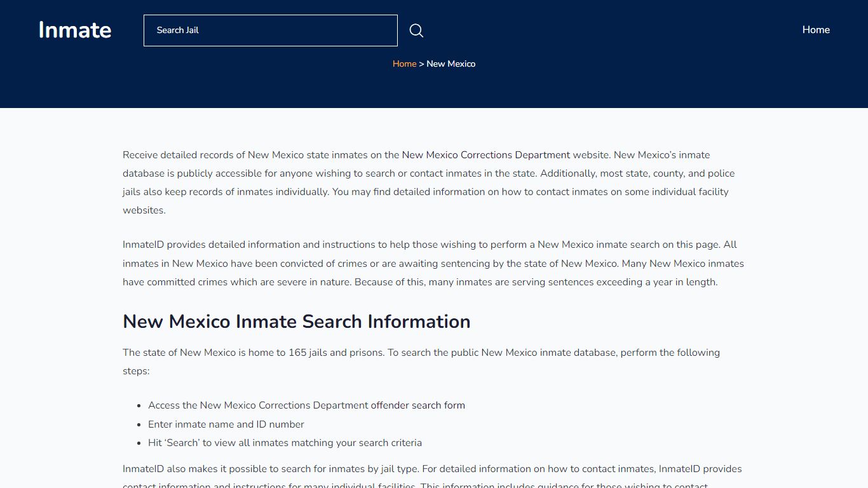Select the New Mexico breadcrumb text
868x488 pixels.
click(451, 64)
